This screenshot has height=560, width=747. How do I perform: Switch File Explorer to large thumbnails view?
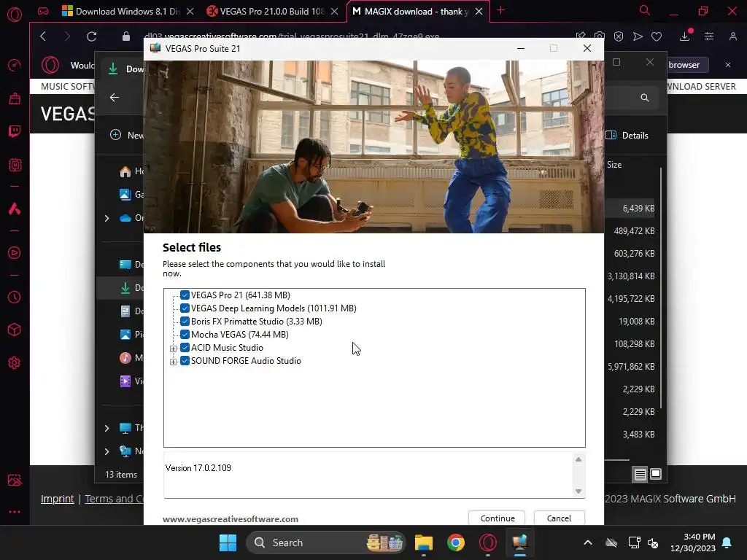[x=656, y=474]
